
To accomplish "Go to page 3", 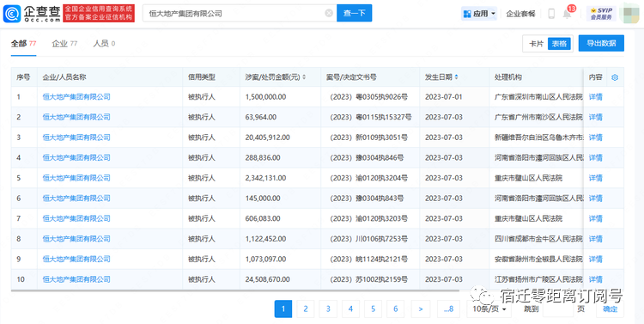I will (328, 309).
